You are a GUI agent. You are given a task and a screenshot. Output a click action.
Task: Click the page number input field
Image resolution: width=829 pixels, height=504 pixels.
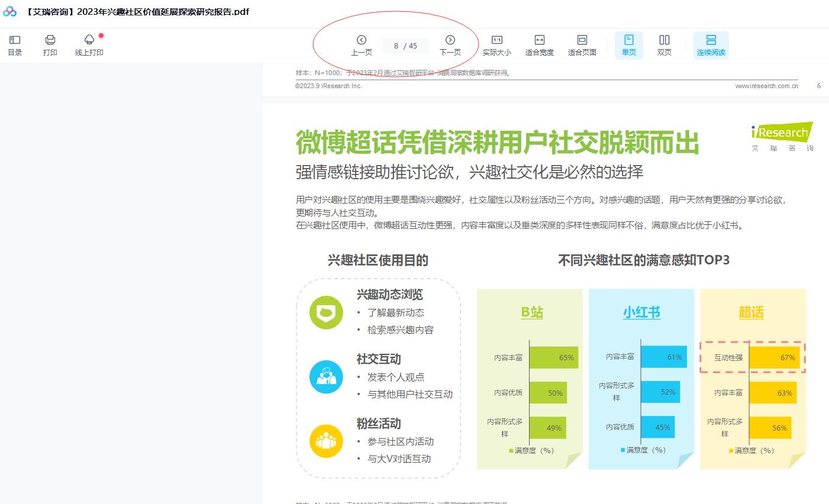(x=398, y=46)
